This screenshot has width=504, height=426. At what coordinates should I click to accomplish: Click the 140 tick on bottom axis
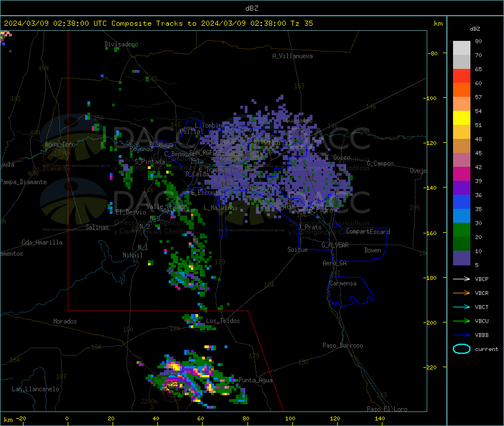point(380,418)
